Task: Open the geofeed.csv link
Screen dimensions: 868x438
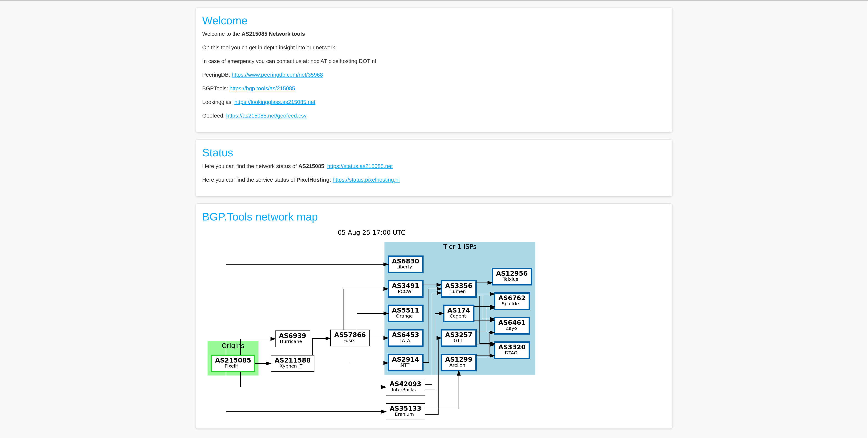Action: 266,115
